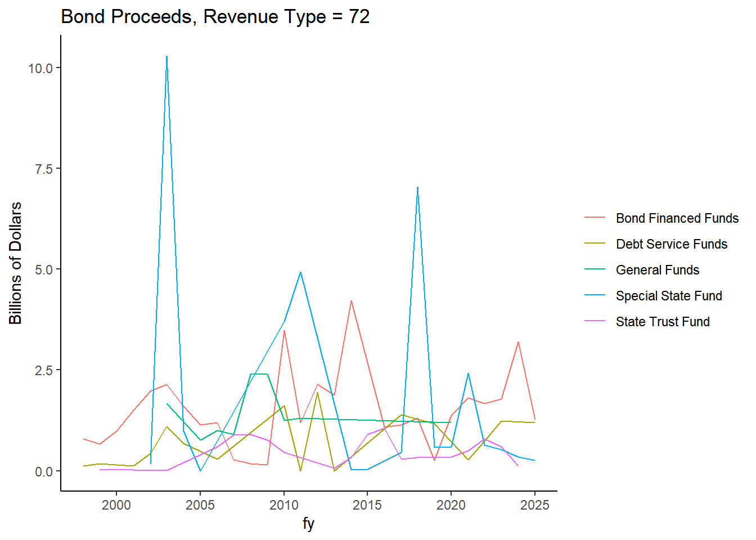Select the 'Debt Service Funds' legend label
756x540 pixels.
(x=672, y=244)
